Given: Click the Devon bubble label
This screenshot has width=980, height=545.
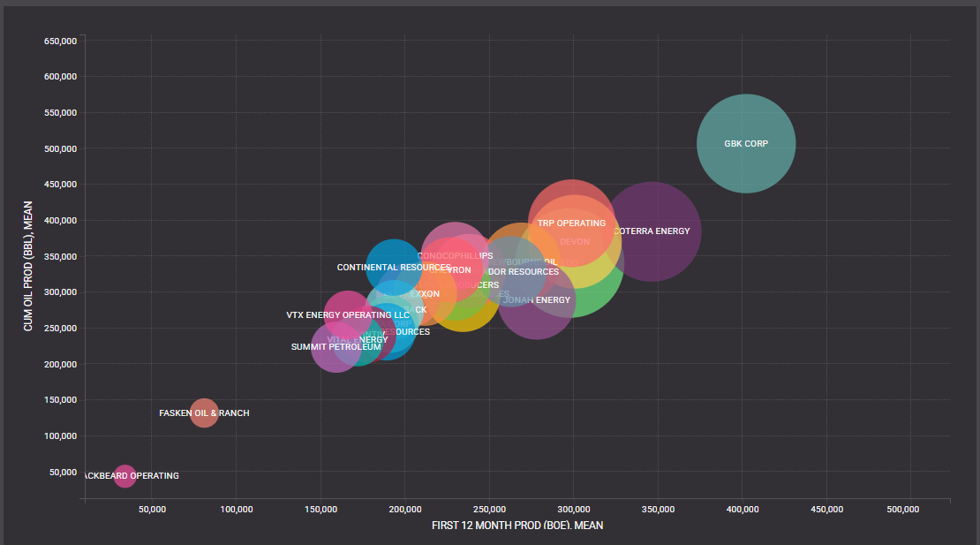Looking at the screenshot, I should click(x=575, y=242).
